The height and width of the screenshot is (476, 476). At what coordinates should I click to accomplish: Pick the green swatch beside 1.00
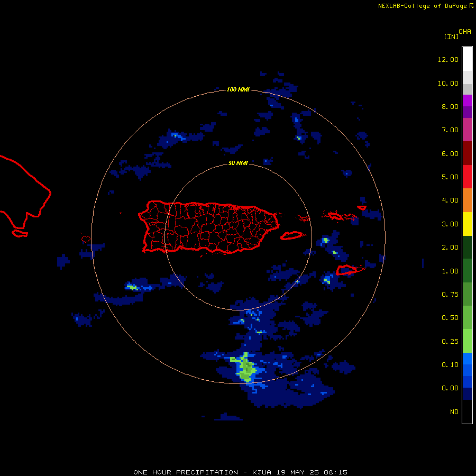(467, 271)
